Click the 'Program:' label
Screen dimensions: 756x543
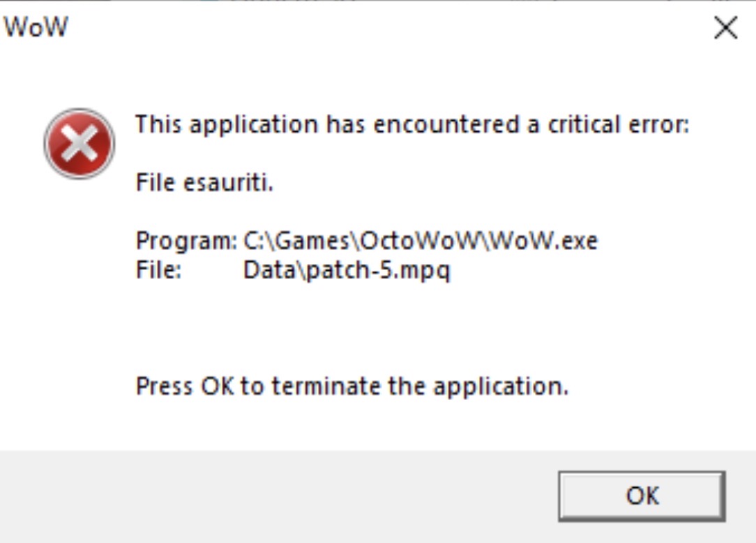186,240
